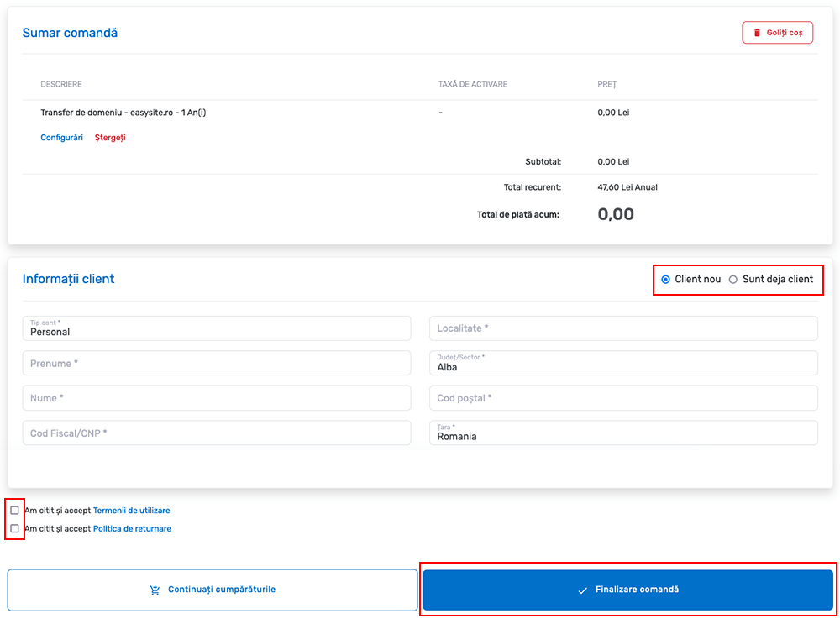Click Configurări for the domain transfer
Image resolution: width=840 pixels, height=619 pixels.
pos(60,137)
